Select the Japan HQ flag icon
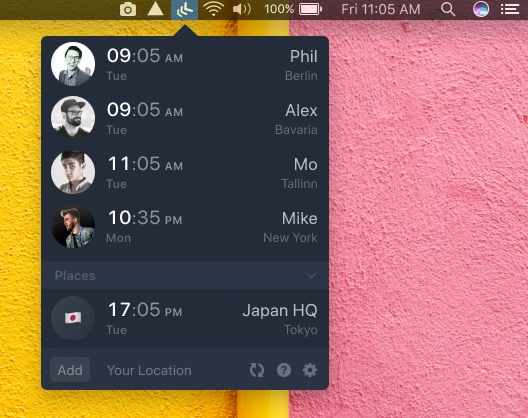The image size is (528, 418). (73, 318)
